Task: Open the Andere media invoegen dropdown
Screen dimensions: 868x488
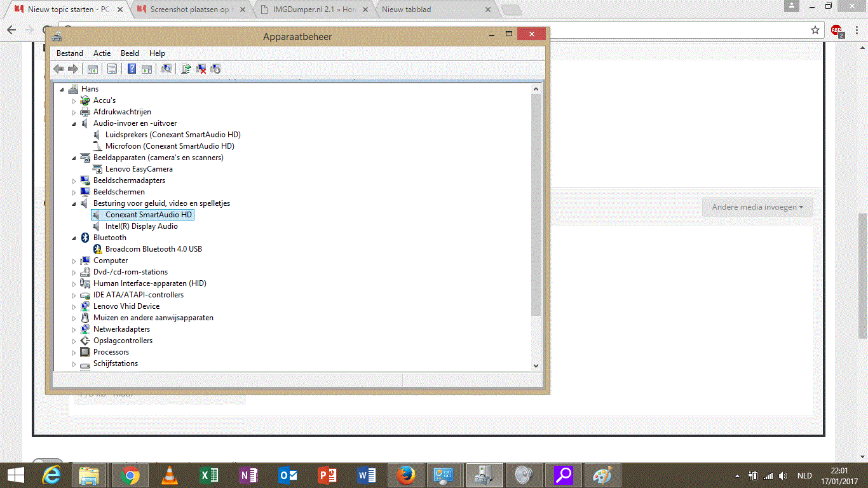Action: coord(757,207)
